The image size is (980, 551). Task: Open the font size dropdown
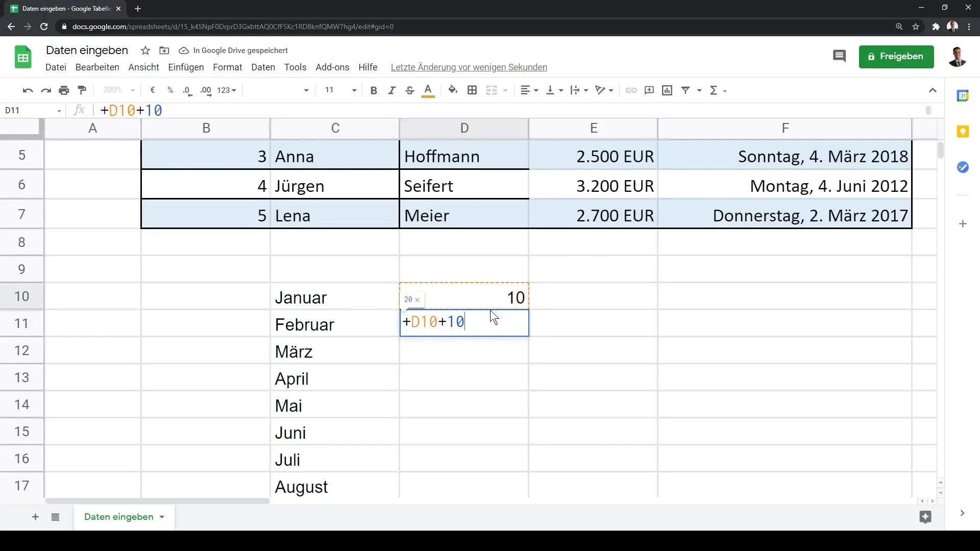340,90
